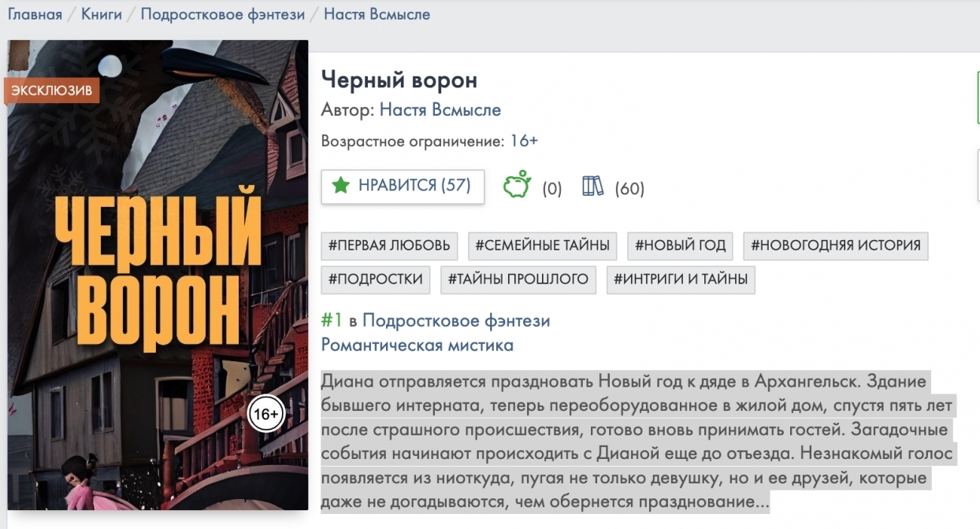Select the #СЕМЕЙНЫЕ ТАЙНЫ tag

(x=543, y=246)
